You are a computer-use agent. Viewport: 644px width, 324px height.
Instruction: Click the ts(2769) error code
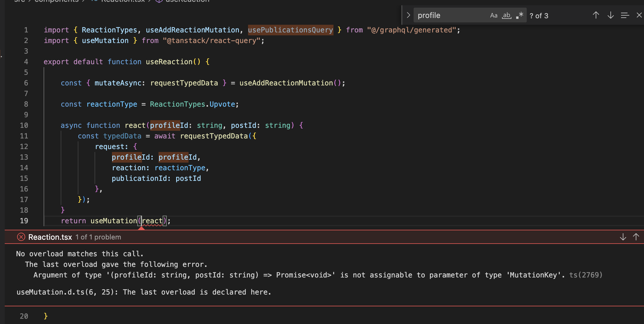pos(586,275)
